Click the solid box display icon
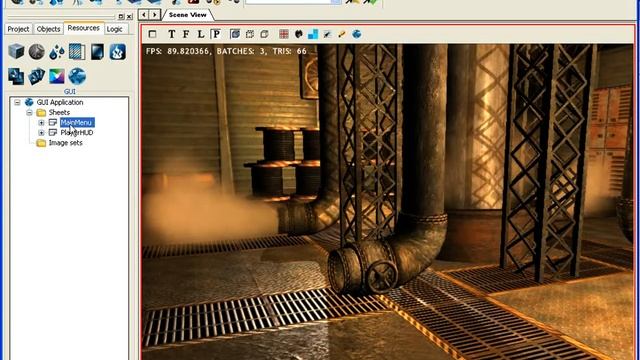The height and width of the screenshot is (360, 640). [264, 34]
